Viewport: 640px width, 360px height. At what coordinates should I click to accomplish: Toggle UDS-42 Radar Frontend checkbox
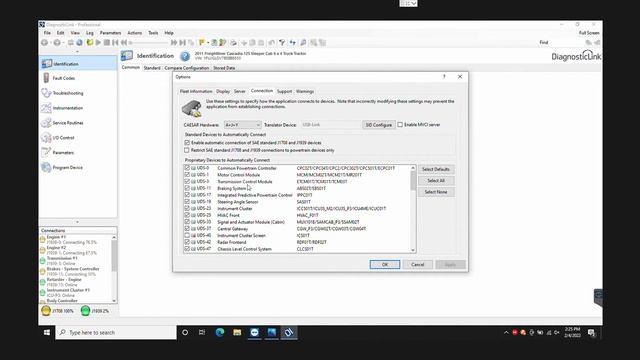[187, 242]
